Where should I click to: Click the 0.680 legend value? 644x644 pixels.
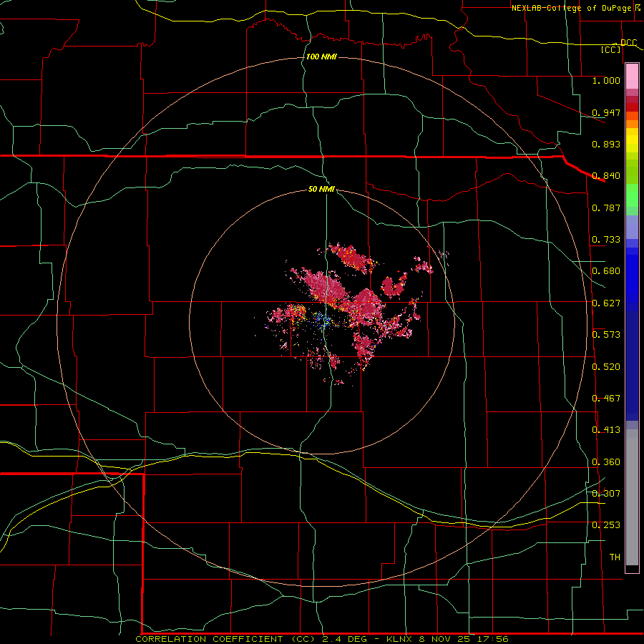[x=606, y=271]
